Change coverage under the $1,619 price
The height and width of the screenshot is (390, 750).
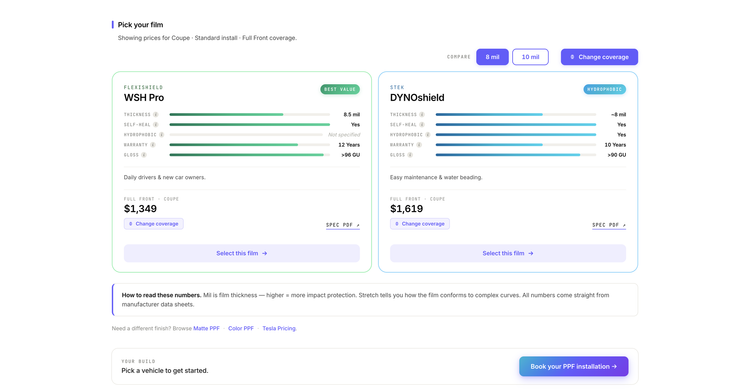[x=419, y=223]
